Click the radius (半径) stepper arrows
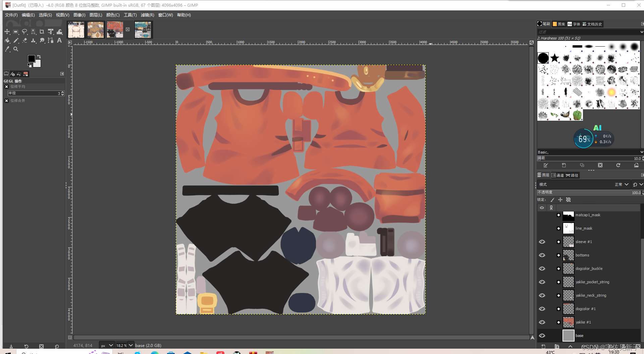Image resolution: width=644 pixels, height=354 pixels. click(x=62, y=93)
